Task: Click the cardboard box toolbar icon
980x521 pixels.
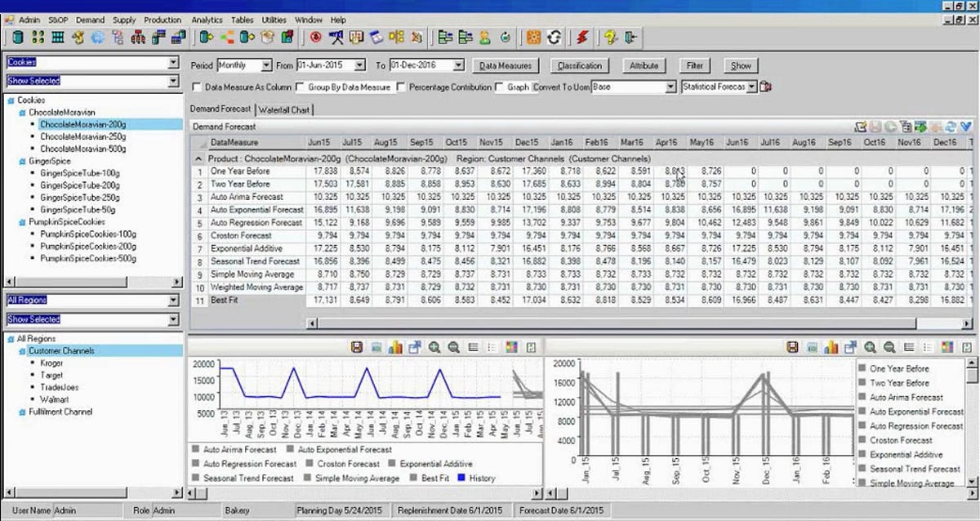Action: (267, 38)
